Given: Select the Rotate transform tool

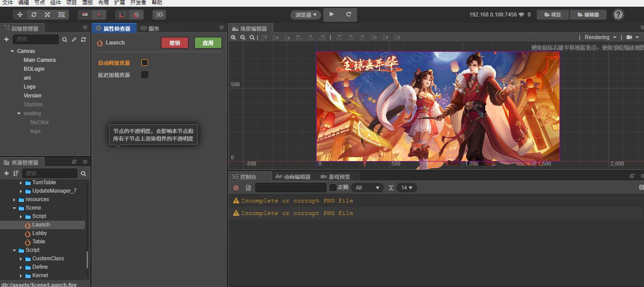Looking at the screenshot, I should pyautogui.click(x=34, y=15).
